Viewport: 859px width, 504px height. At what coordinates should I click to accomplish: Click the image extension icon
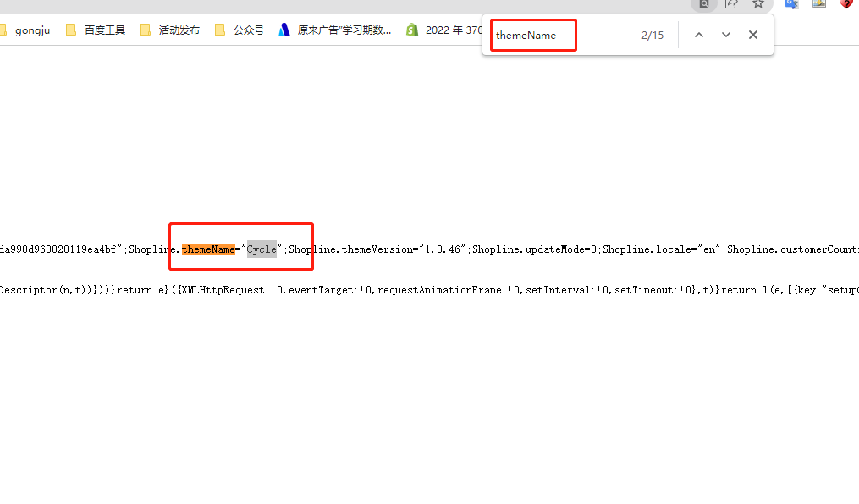click(818, 3)
